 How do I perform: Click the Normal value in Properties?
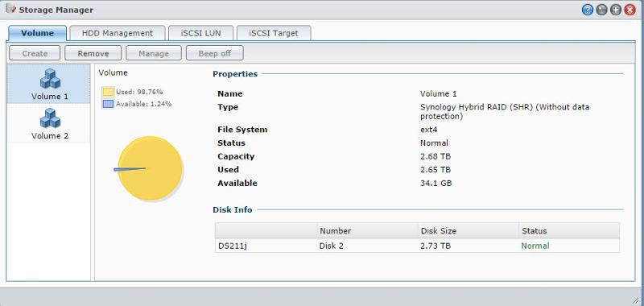pos(434,143)
